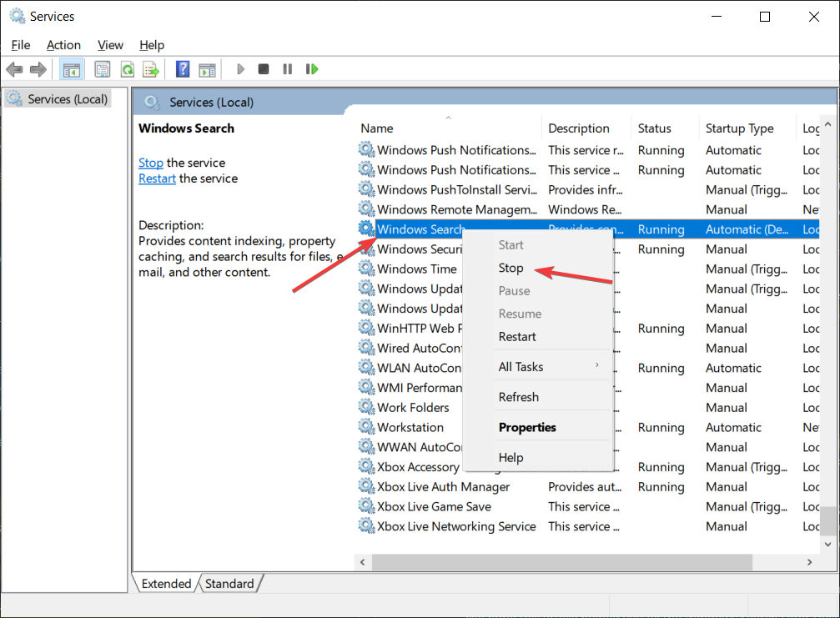Click gear icon beside Xbox Live Networking Service
The height and width of the screenshot is (618, 840).
(x=366, y=526)
